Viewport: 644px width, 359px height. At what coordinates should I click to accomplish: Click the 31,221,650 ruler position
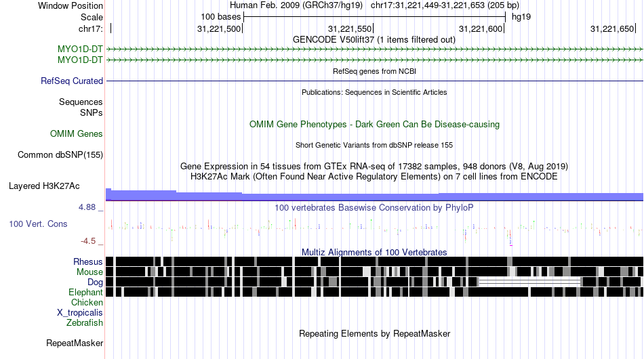pos(612,28)
